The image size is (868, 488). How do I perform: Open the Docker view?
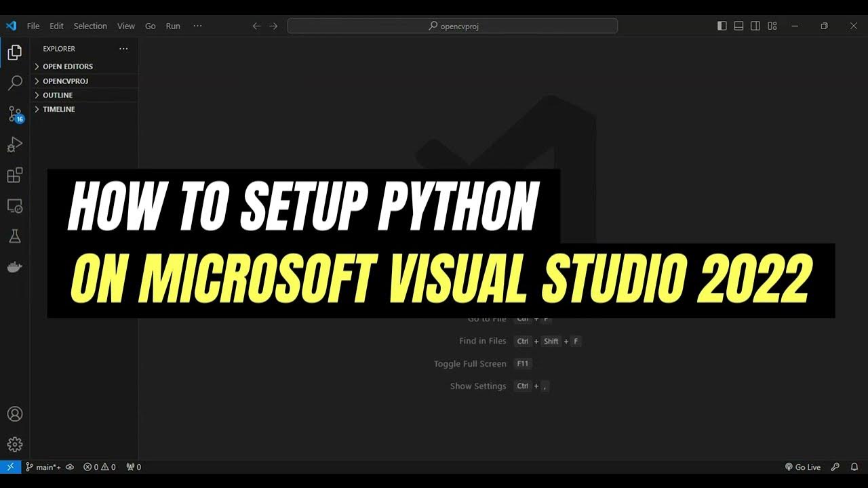(x=14, y=266)
